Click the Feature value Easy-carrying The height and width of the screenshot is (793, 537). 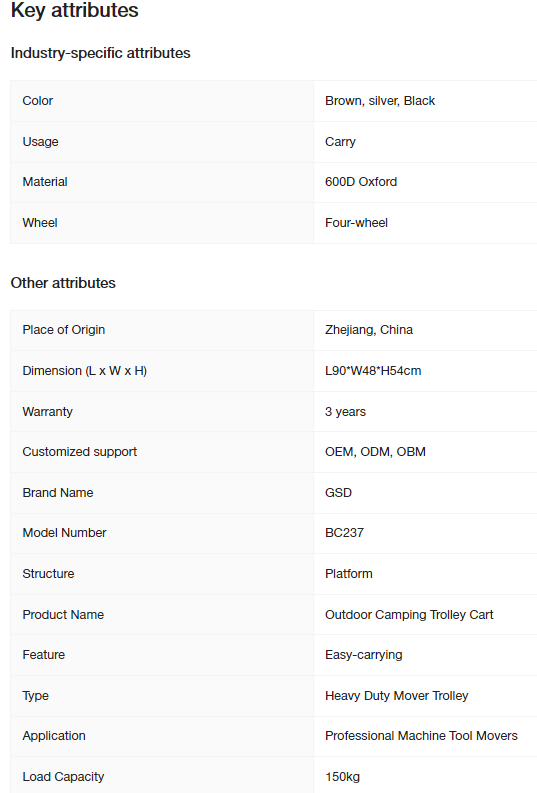pyautogui.click(x=364, y=654)
